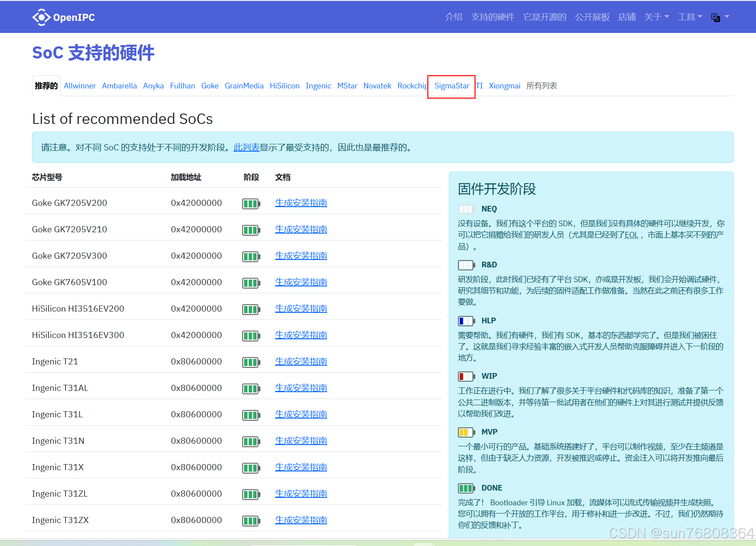Open 生成安装指南 link for Goke GK7205V300

point(301,256)
